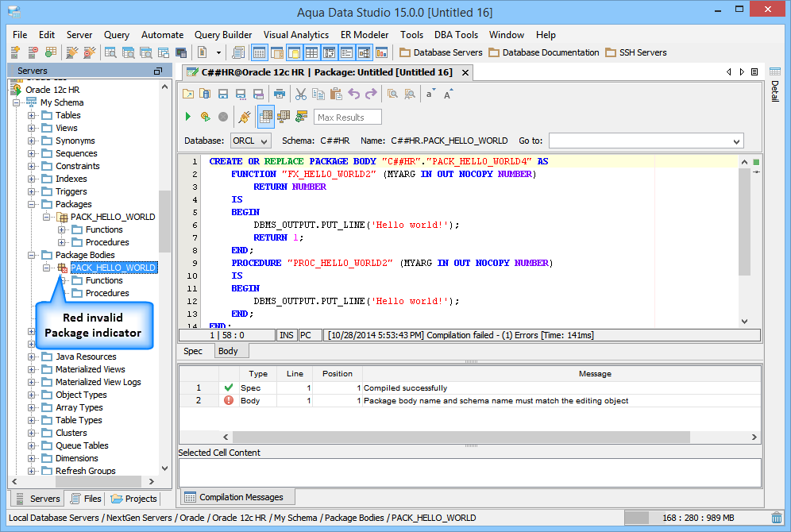Click the Redo arrow icon

[x=371, y=94]
